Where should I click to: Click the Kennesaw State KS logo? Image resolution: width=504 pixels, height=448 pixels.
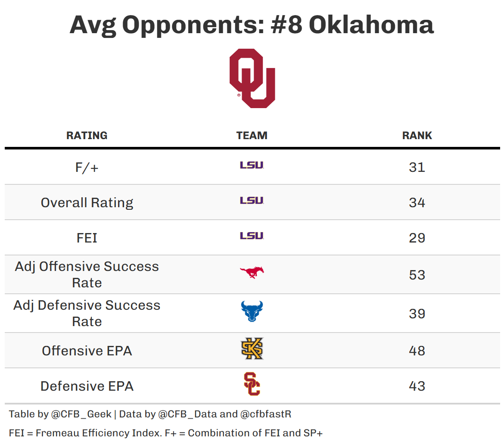[x=252, y=349]
